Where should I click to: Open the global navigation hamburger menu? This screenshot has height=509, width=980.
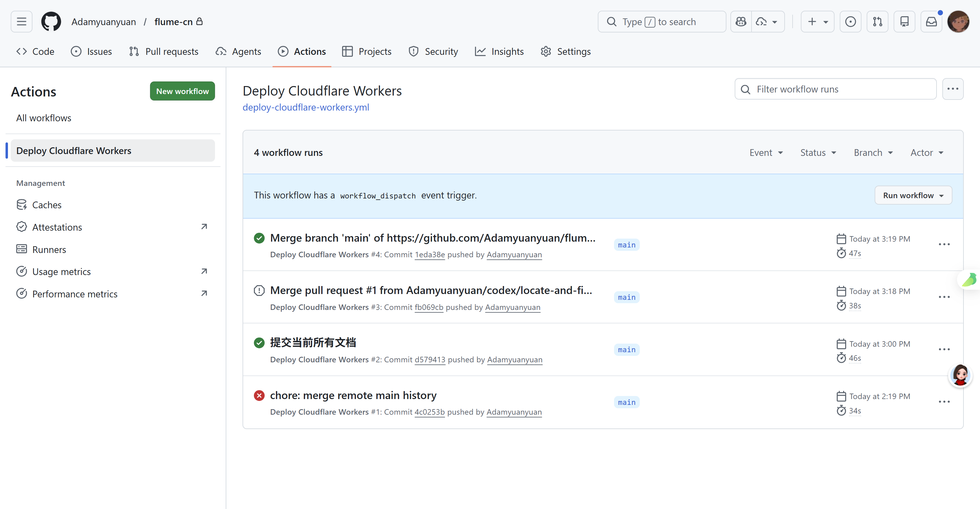22,22
